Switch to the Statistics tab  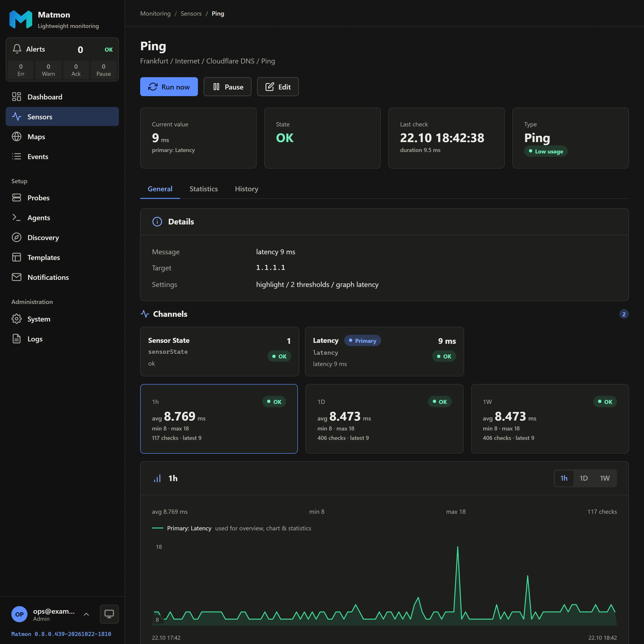[204, 189]
